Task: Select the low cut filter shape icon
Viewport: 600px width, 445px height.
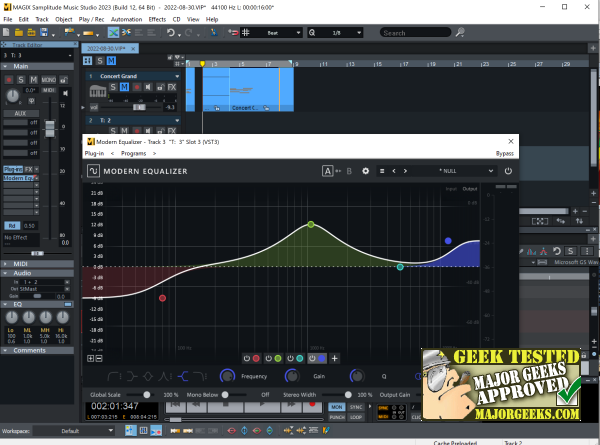Action: click(x=114, y=377)
